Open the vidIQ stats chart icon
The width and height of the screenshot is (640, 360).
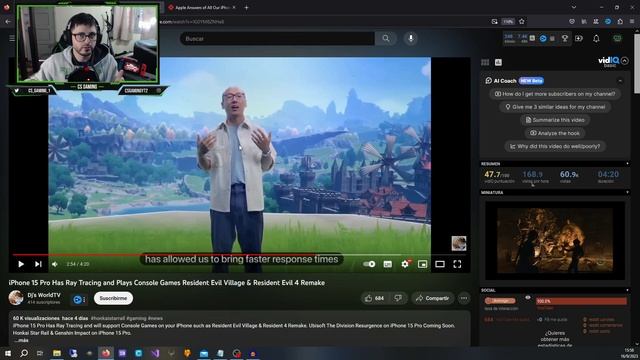498,62
